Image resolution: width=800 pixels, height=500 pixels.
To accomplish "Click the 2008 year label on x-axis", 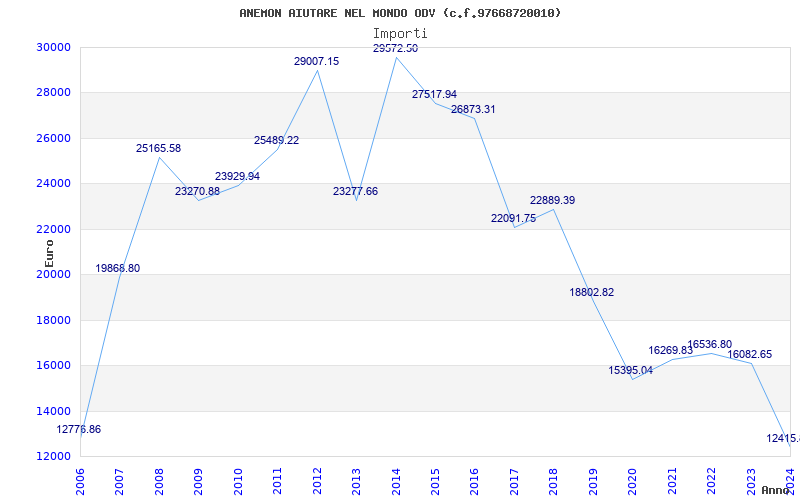I will [x=159, y=481].
